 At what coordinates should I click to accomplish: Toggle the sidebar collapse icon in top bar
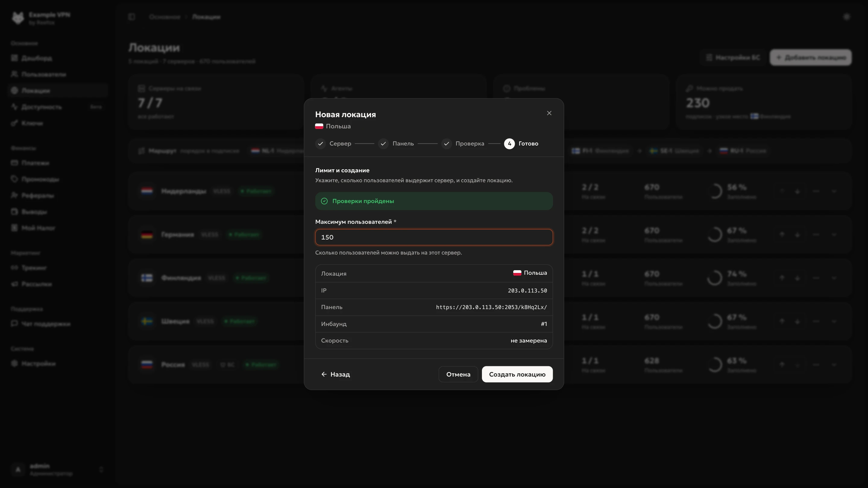tap(132, 17)
